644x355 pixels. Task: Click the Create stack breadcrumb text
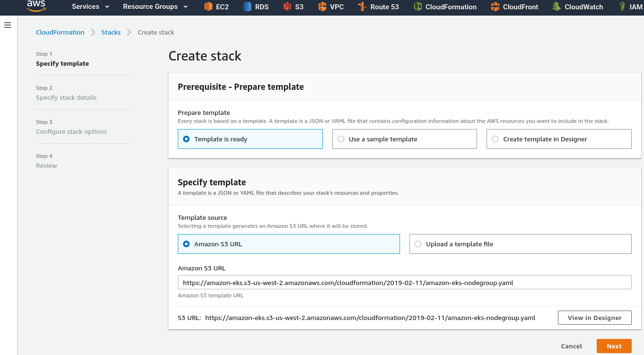pyautogui.click(x=156, y=32)
